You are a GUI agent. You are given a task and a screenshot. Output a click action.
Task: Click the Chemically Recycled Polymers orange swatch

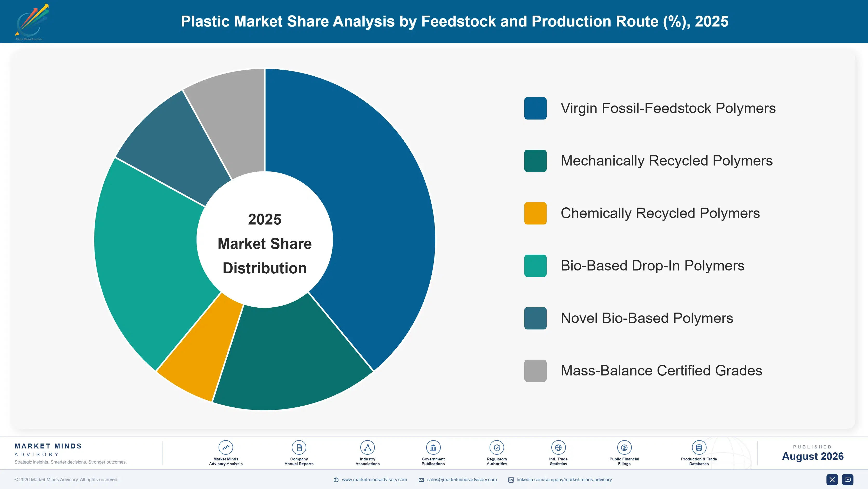pyautogui.click(x=535, y=213)
